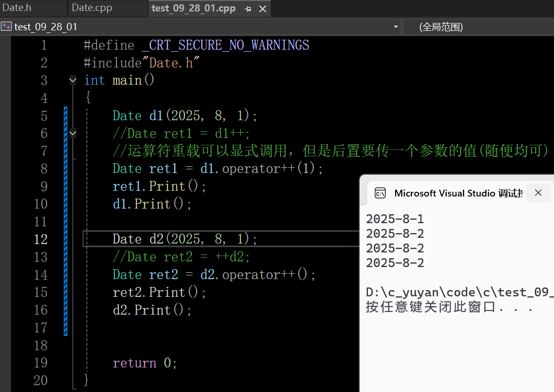
Task: Click line number 8 in the gutter
Action: pyautogui.click(x=44, y=169)
